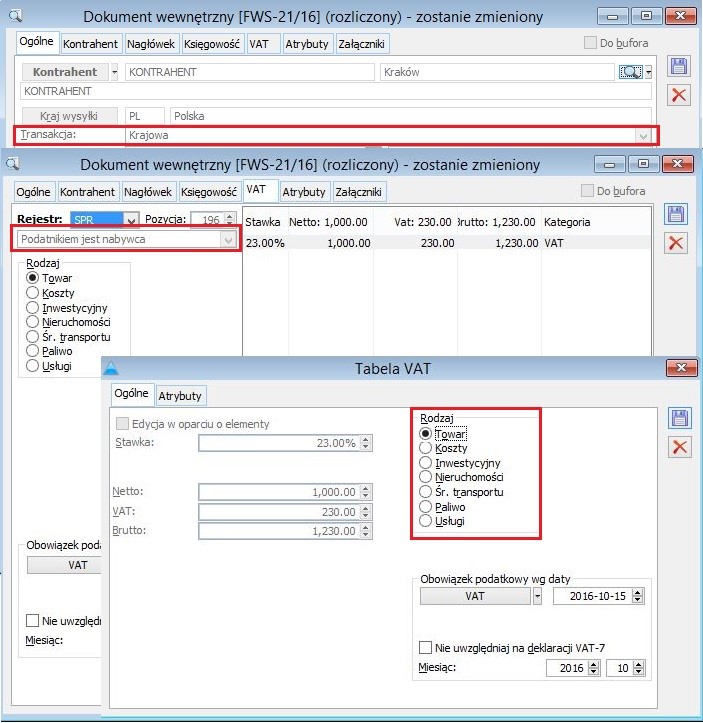Choose Usługi radio in middle document window
Screen dimensions: 703x723
click(x=32, y=366)
